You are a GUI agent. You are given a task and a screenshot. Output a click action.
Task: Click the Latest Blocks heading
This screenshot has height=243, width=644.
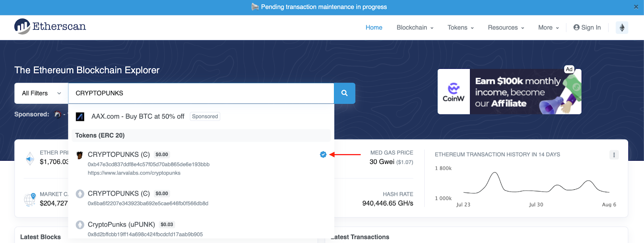pos(40,237)
